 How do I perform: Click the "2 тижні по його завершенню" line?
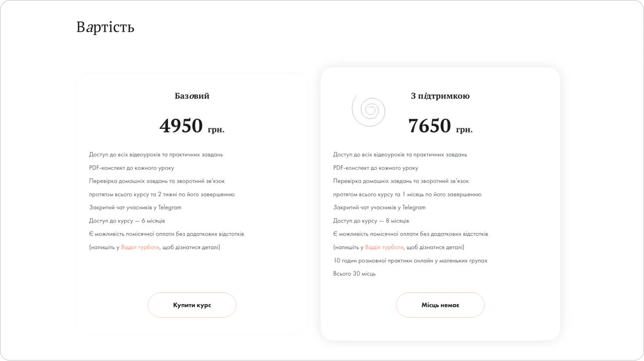pos(162,194)
